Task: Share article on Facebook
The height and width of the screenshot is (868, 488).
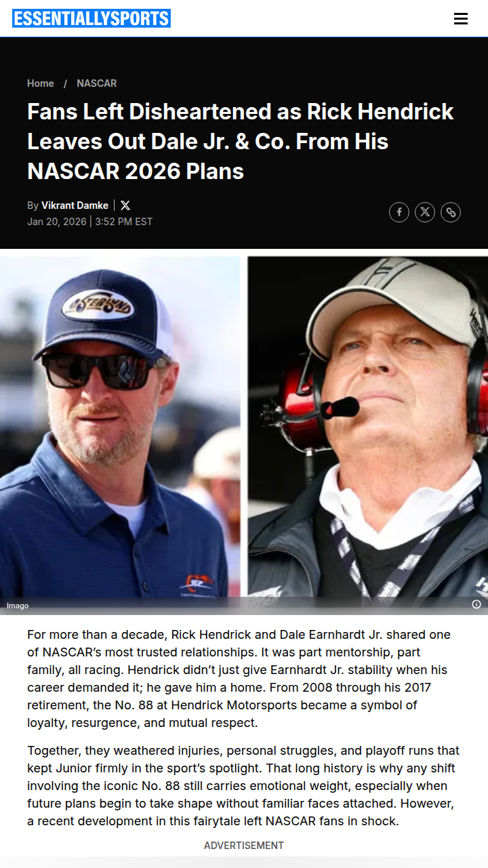Action: pyautogui.click(x=399, y=212)
